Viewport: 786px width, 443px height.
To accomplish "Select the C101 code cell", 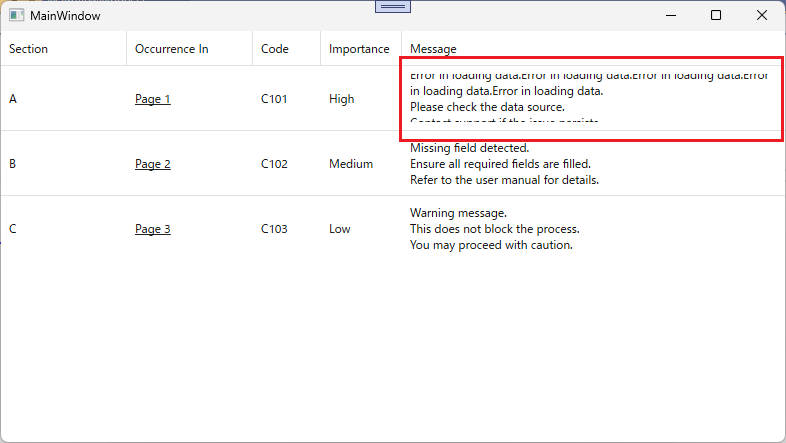I will 274,99.
